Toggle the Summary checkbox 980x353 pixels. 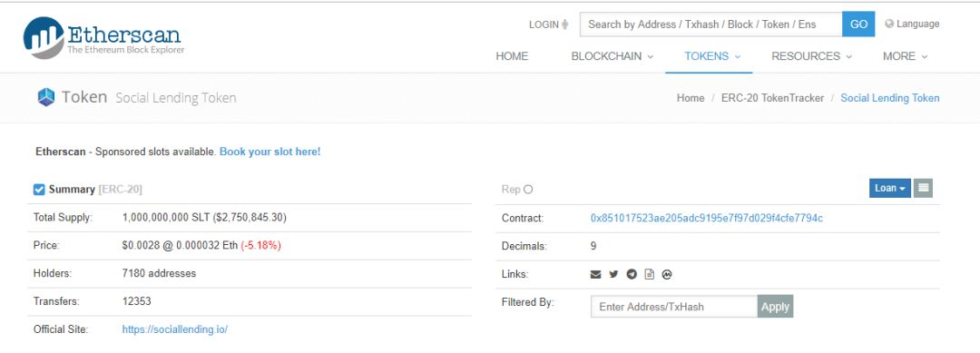pos(39,190)
